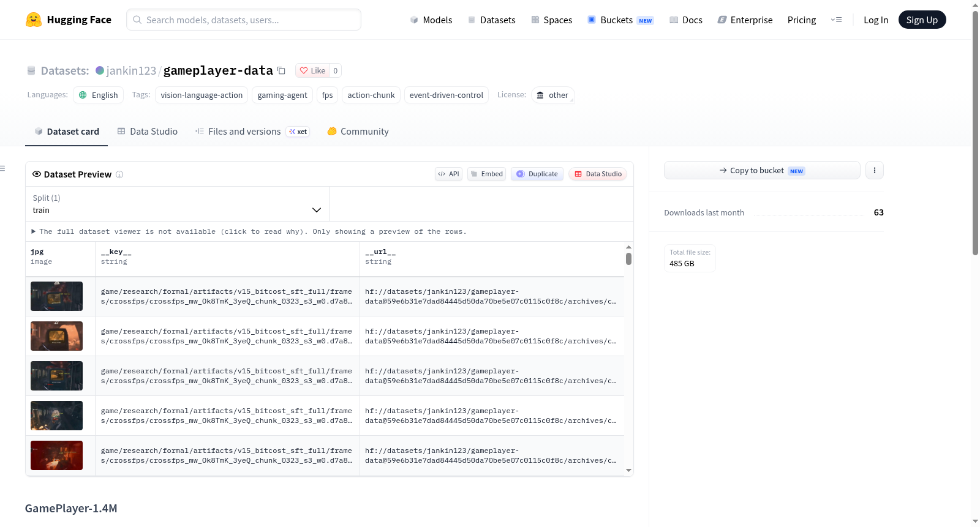The image size is (980, 527).
Task: Click the downloads last month value 63
Action: [878, 212]
